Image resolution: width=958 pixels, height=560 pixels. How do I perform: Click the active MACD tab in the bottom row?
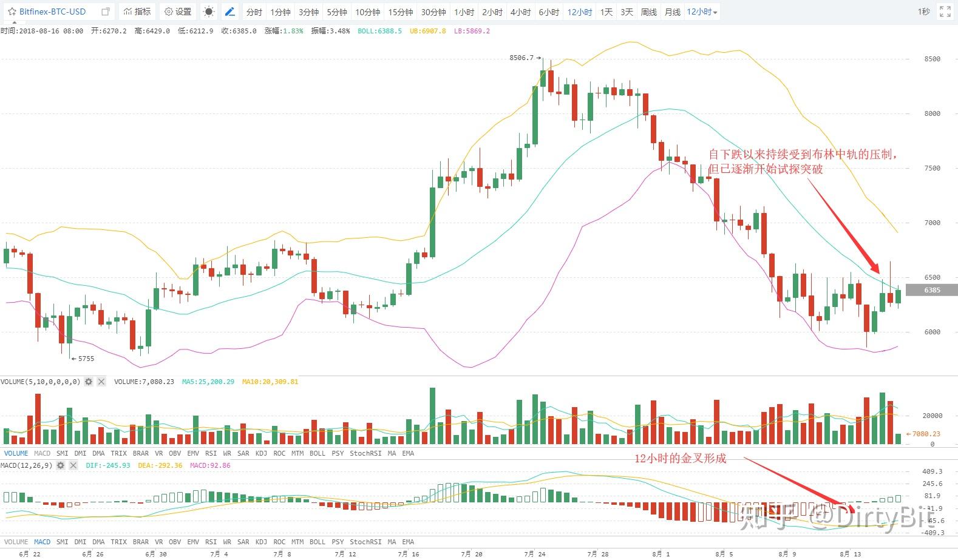click(42, 542)
